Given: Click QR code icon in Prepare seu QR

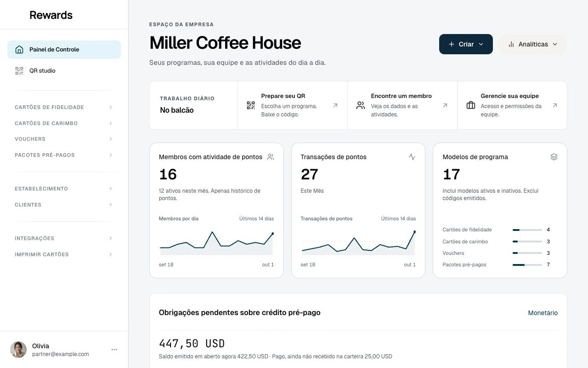Looking at the screenshot, I should 251,105.
